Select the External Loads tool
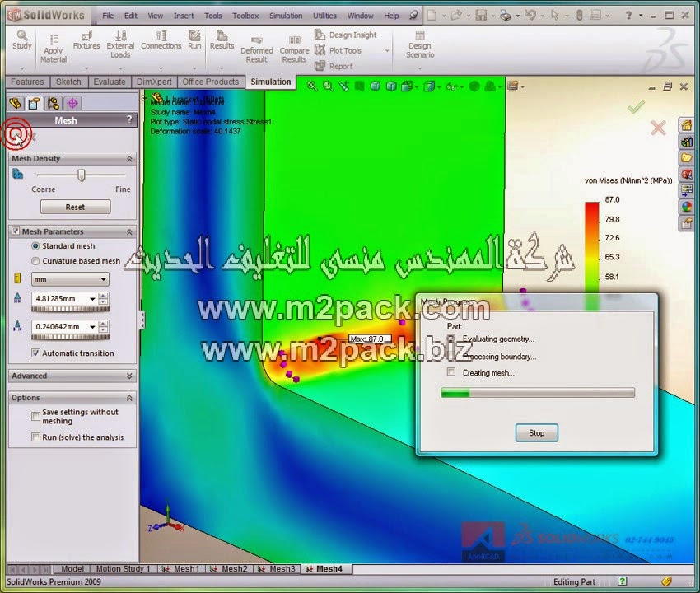The width and height of the screenshot is (700, 593). [120, 44]
